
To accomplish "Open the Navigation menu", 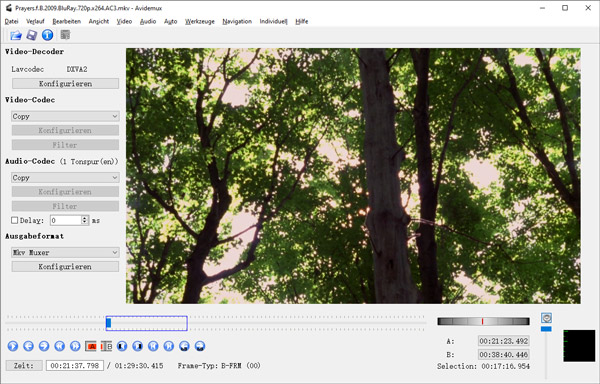I will pyautogui.click(x=237, y=21).
